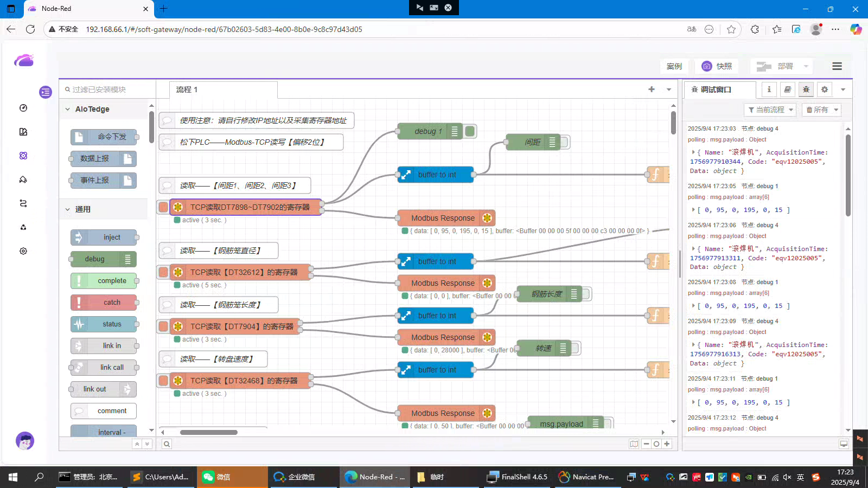Screen dimensions: 868x488
Task: Toggle the debug 1 node output button
Action: click(x=470, y=131)
